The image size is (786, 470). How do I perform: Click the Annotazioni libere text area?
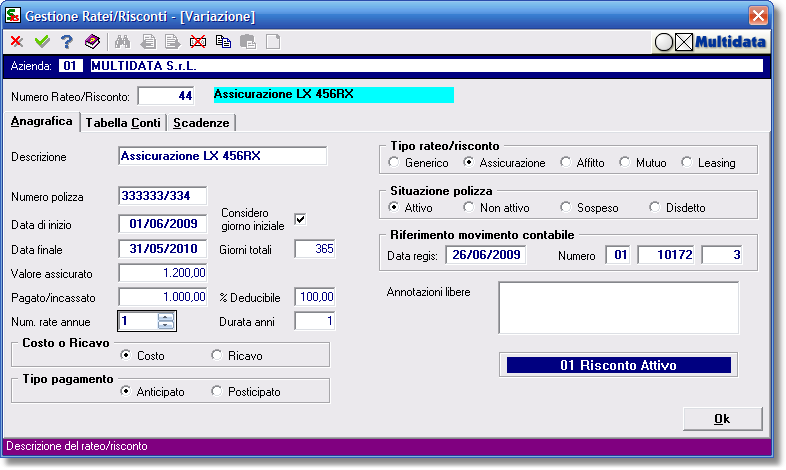(x=619, y=308)
